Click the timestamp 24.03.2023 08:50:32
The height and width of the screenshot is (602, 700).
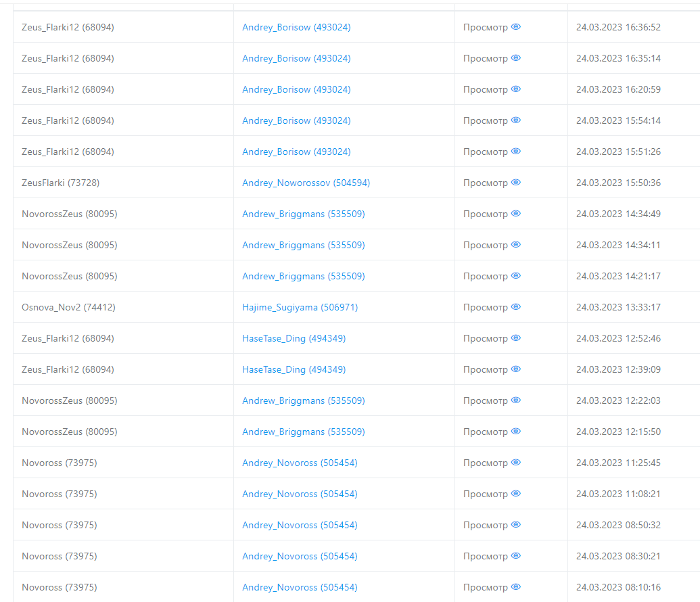pyautogui.click(x=618, y=525)
